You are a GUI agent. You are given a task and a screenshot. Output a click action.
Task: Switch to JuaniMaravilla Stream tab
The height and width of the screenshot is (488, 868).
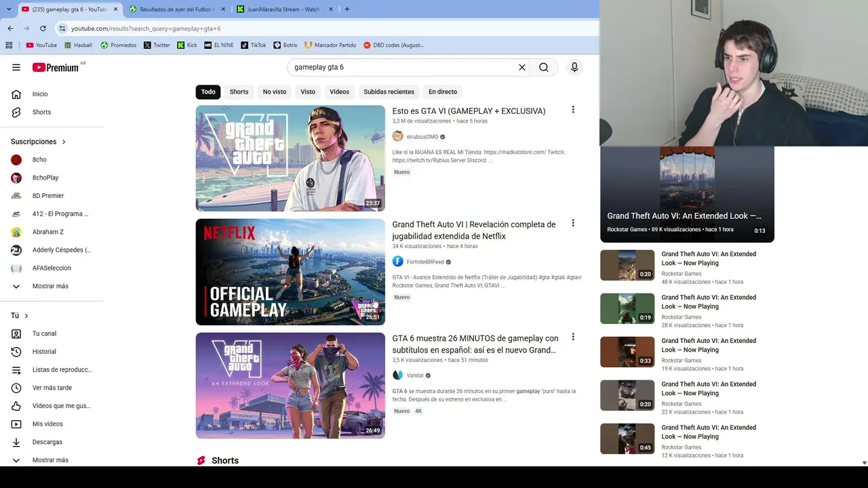[x=283, y=9]
